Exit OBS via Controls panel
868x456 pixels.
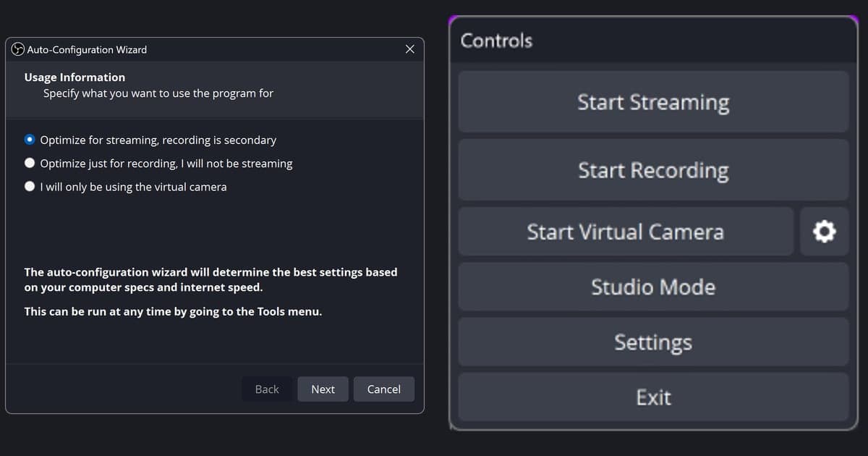(653, 397)
